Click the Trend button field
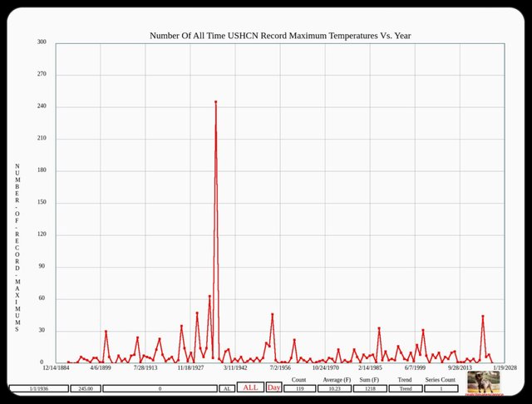 406,388
